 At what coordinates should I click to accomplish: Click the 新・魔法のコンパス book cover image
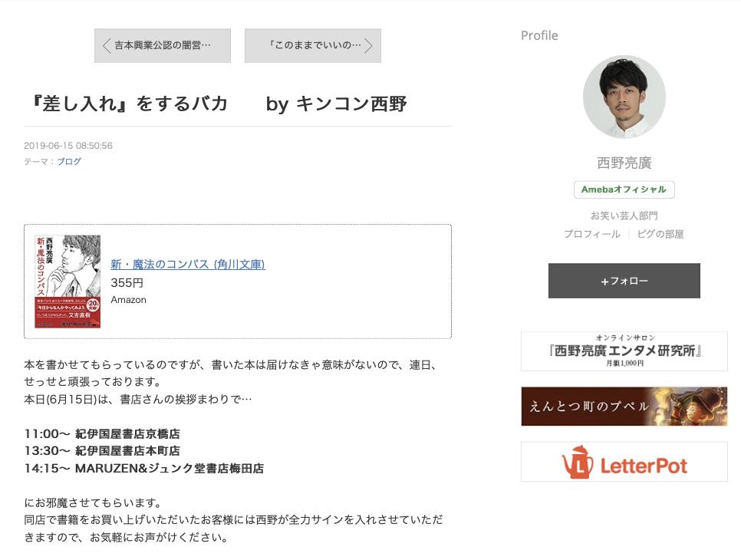tap(68, 282)
